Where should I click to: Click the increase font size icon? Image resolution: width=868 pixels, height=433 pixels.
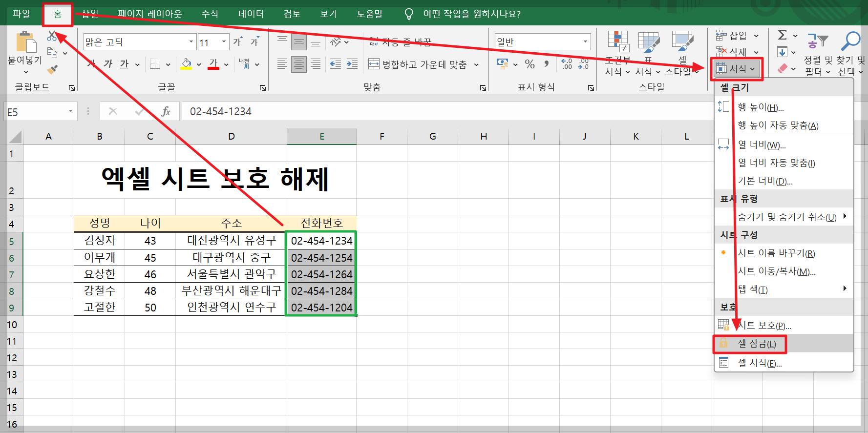[x=238, y=41]
